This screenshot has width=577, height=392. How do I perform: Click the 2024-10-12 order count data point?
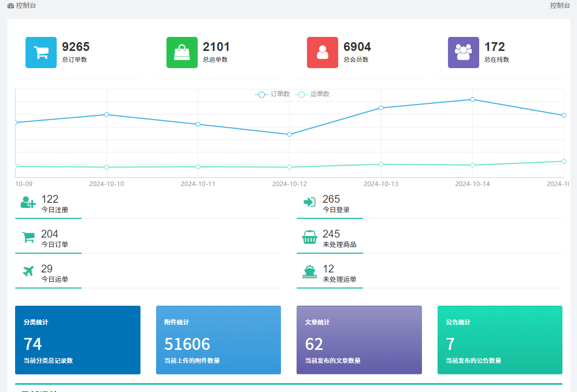coord(290,135)
